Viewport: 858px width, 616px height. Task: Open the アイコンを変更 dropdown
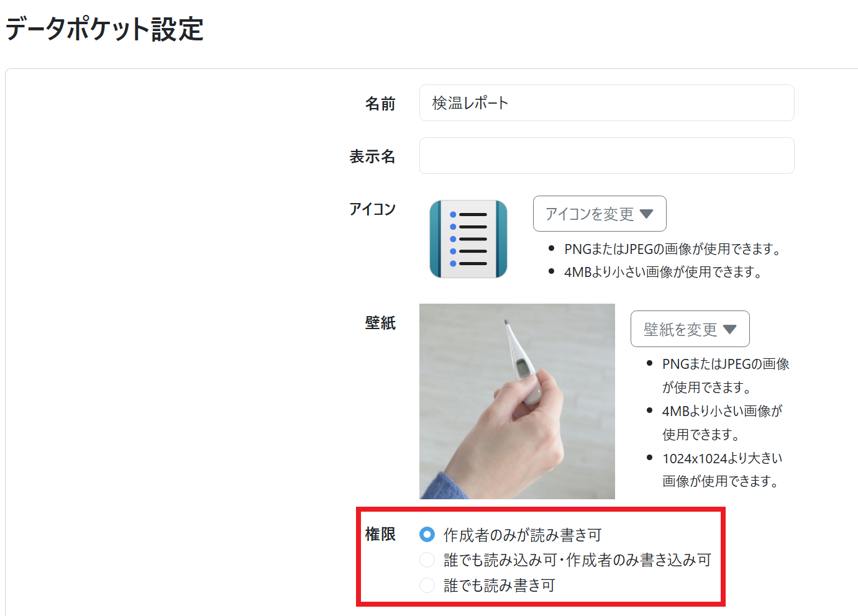(x=600, y=214)
